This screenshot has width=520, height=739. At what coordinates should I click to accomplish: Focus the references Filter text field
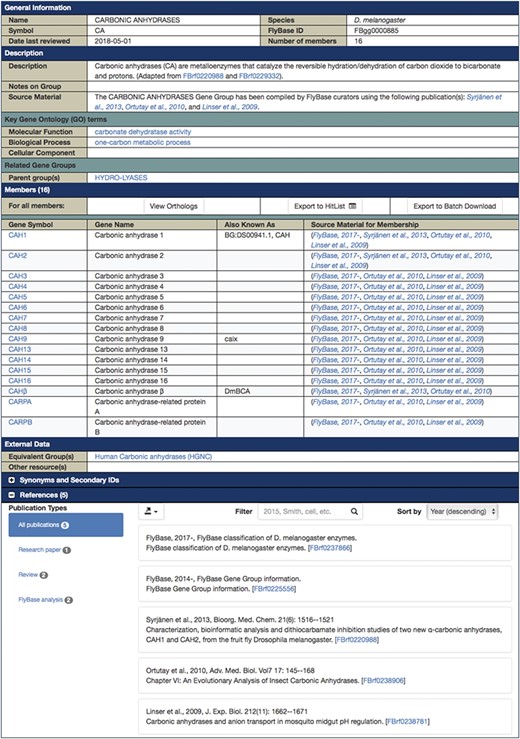tap(303, 511)
